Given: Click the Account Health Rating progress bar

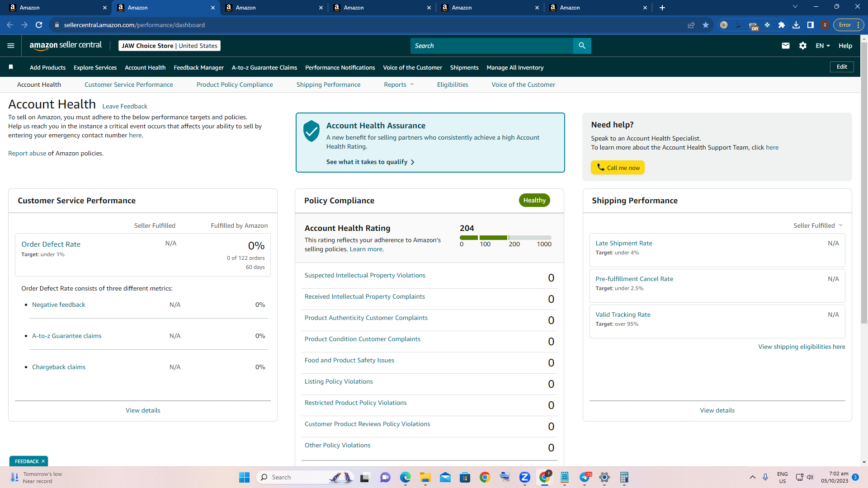Looking at the screenshot, I should coord(505,238).
